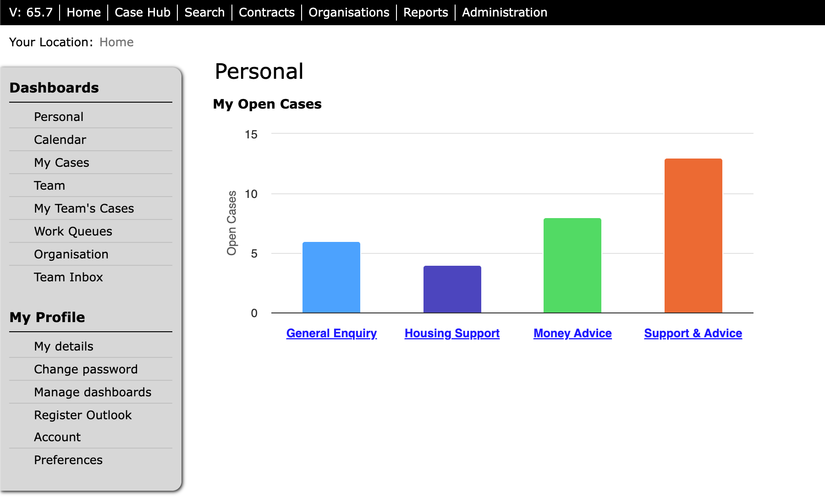Click the purple Housing Support bar
825x504 pixels.
point(452,290)
